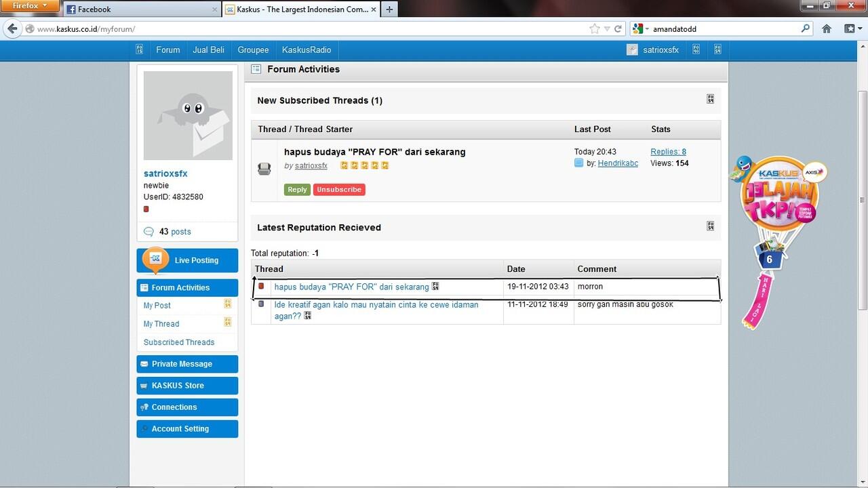Click the last-post icon before Hendrikabc
This screenshot has height=488, width=868.
tap(578, 163)
